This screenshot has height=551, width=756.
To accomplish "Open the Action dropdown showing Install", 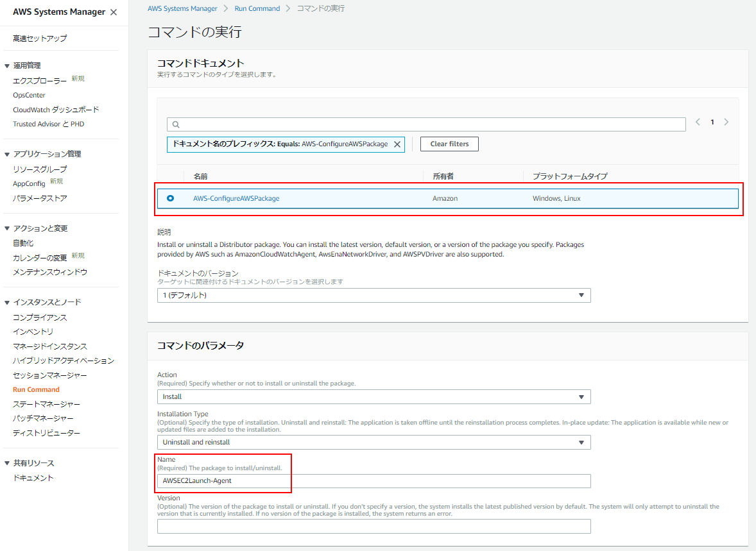I will pos(374,396).
